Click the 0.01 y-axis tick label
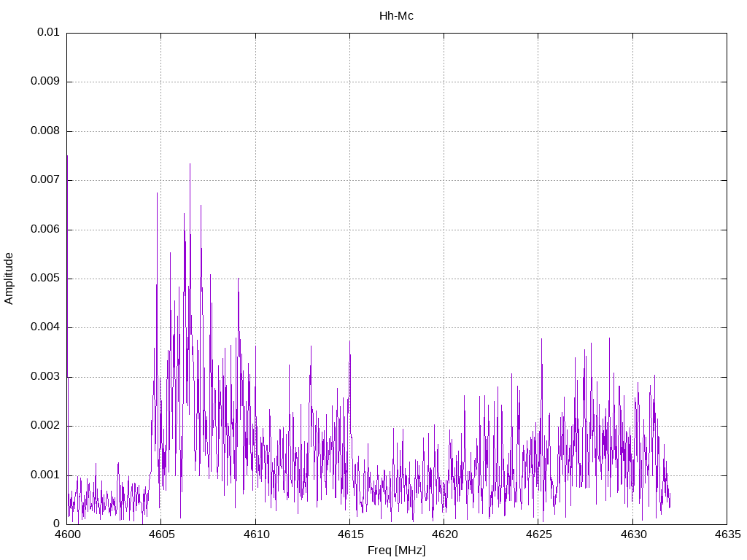Screen dimensions: 747x560 48,33
